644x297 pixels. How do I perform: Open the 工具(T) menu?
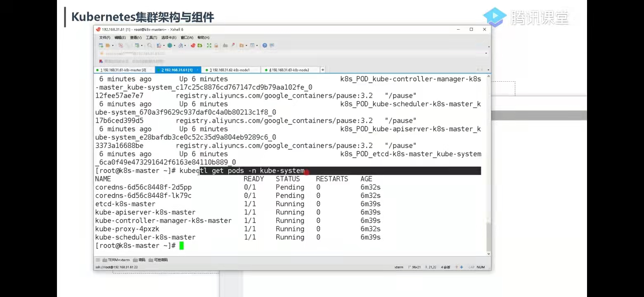tap(152, 38)
